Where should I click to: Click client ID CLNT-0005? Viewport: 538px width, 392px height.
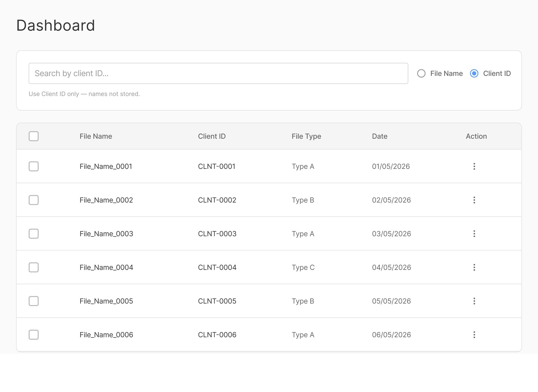pyautogui.click(x=217, y=301)
